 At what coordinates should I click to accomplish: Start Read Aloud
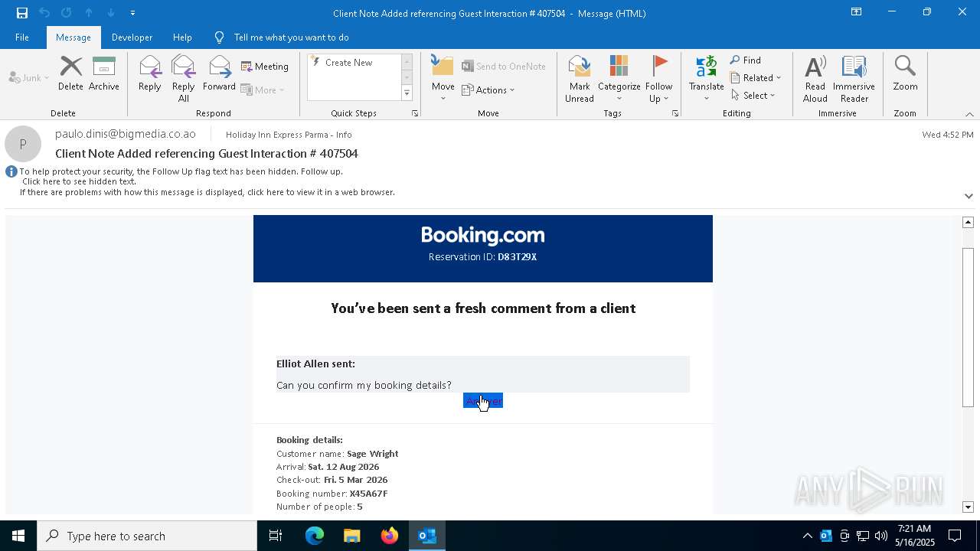815,78
